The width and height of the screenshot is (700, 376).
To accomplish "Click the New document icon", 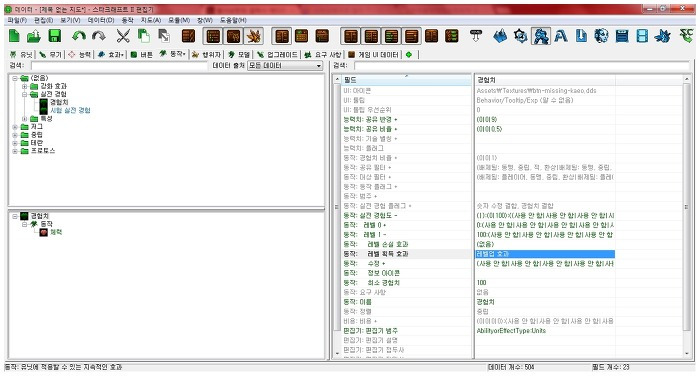I will [x=14, y=36].
